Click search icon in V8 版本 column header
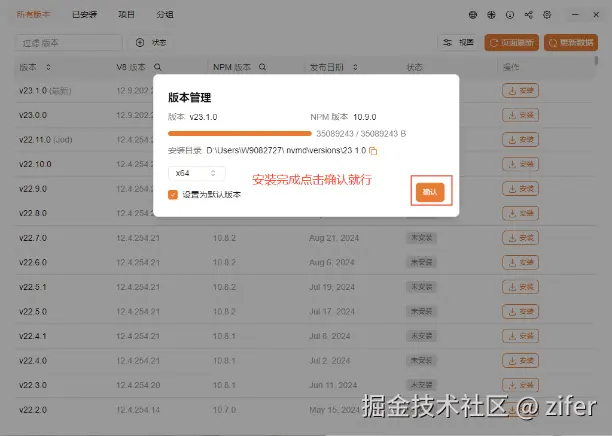 pos(158,67)
